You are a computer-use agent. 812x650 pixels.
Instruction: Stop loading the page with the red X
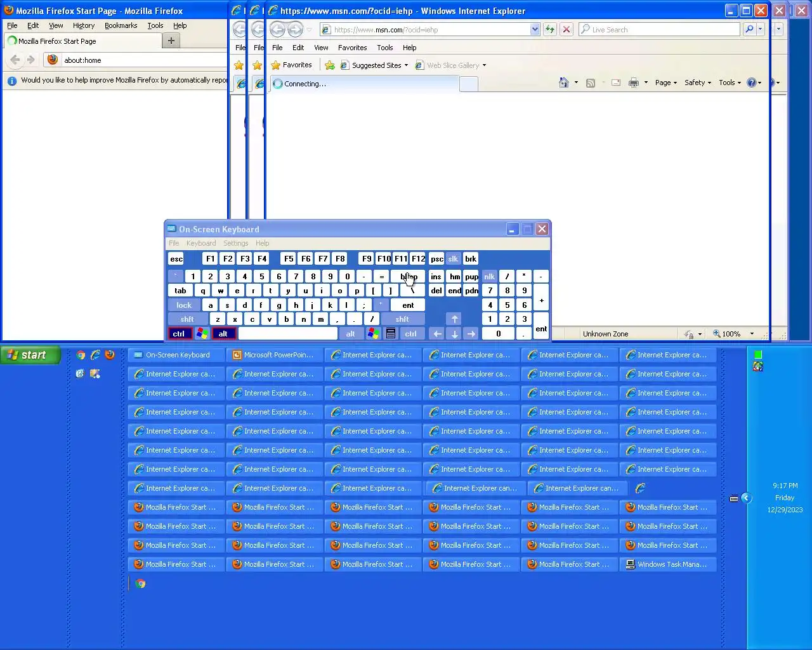(x=566, y=29)
